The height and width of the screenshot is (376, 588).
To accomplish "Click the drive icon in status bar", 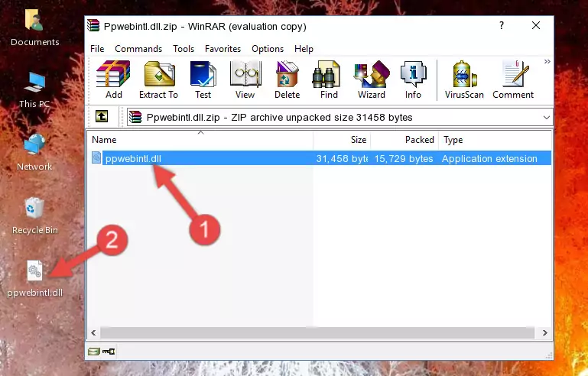I will pos(94,352).
